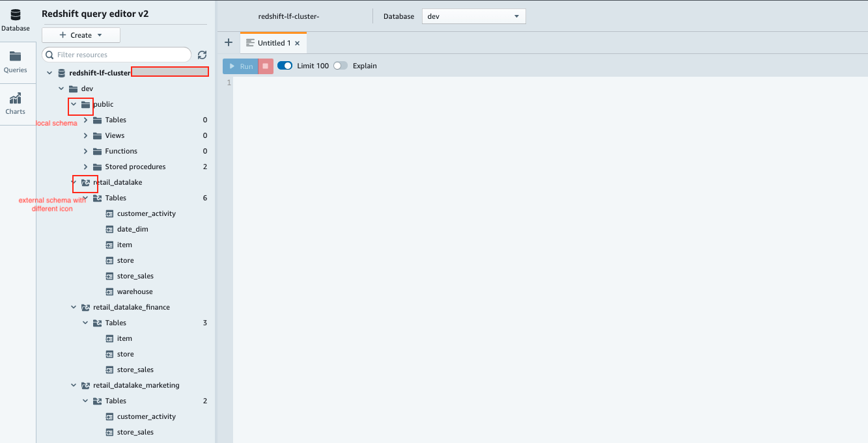Open the Charts sidebar panel

(x=15, y=103)
